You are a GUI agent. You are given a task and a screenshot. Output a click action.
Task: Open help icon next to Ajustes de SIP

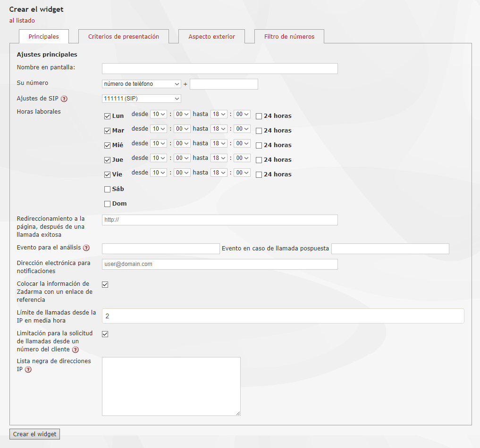64,99
